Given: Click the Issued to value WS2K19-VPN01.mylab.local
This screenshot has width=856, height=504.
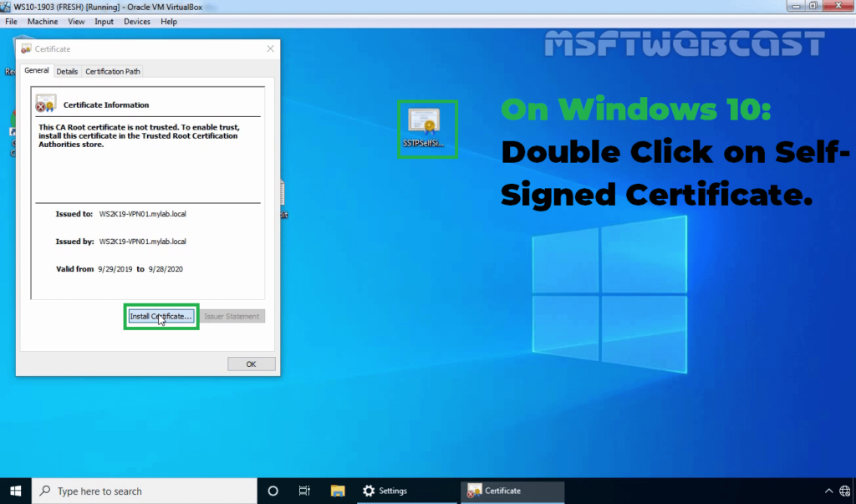Looking at the screenshot, I should point(142,214).
